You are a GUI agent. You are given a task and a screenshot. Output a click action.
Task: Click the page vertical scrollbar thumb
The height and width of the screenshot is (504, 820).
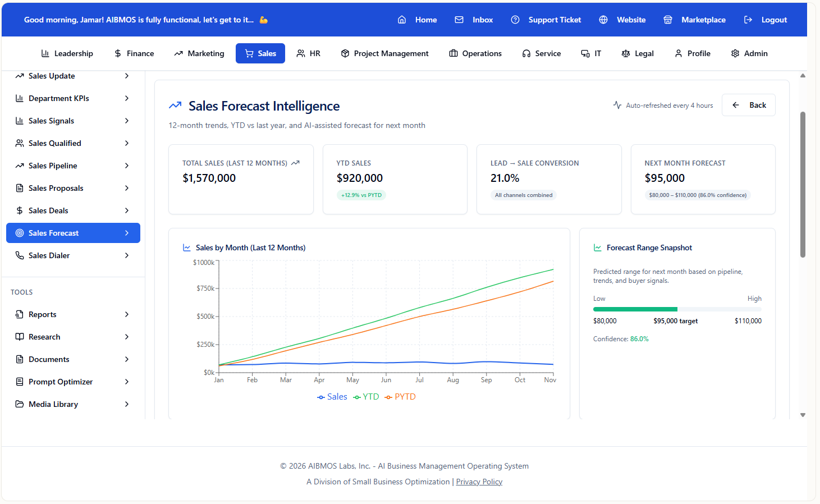803,185
